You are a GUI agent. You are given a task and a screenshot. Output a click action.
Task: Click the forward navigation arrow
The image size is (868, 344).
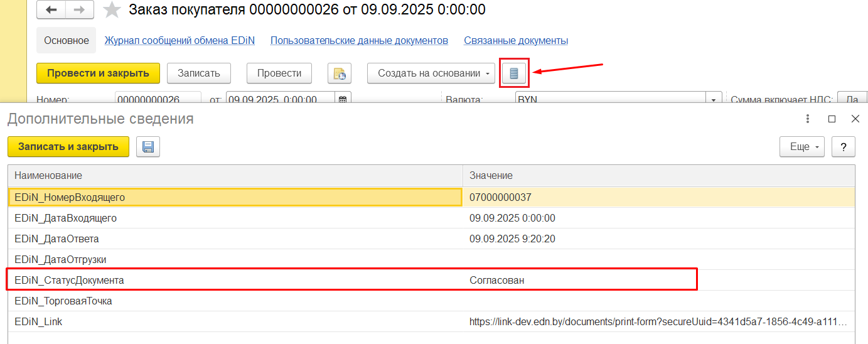point(80,10)
